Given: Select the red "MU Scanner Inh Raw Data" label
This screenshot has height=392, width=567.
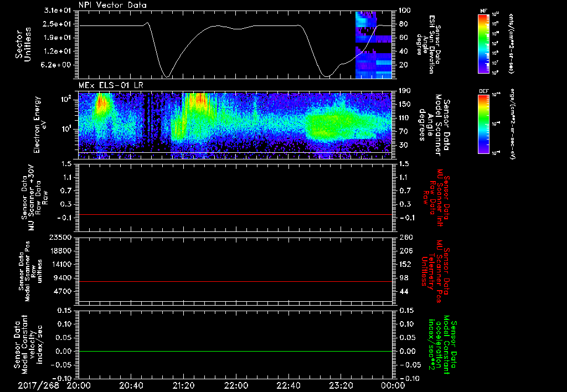Looking at the screenshot, I should (436, 197).
